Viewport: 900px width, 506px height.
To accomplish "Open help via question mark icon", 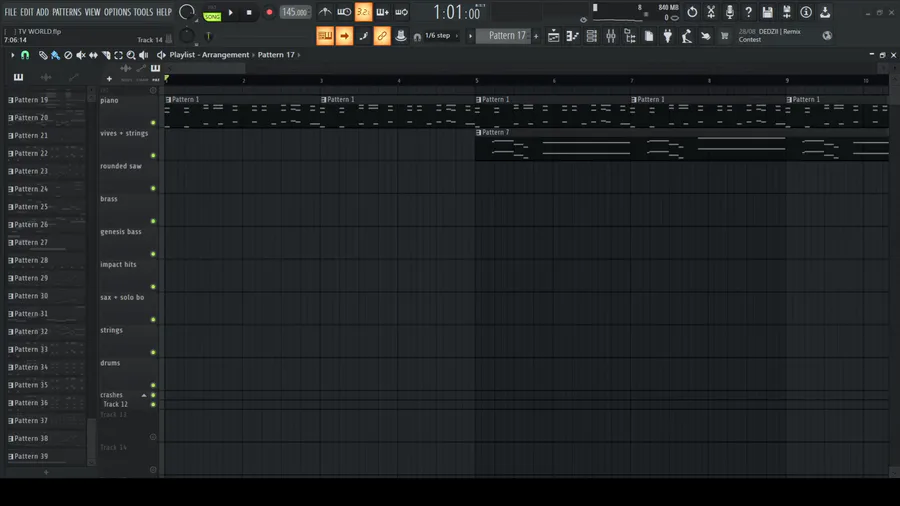I will [748, 12].
